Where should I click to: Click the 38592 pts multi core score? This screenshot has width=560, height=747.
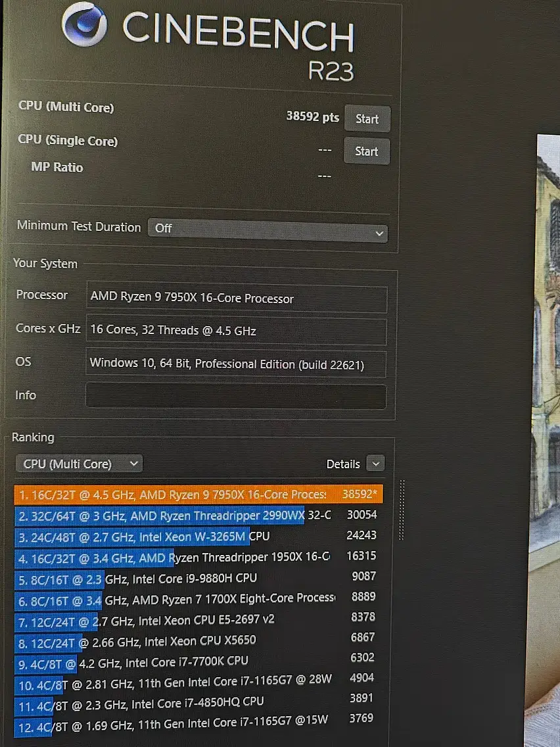[313, 117]
